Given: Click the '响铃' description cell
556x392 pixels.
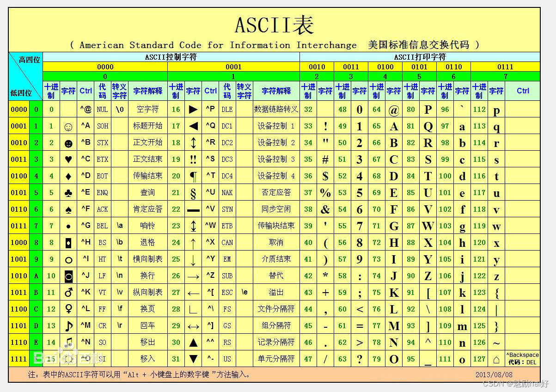Looking at the screenshot, I should coord(147,226).
